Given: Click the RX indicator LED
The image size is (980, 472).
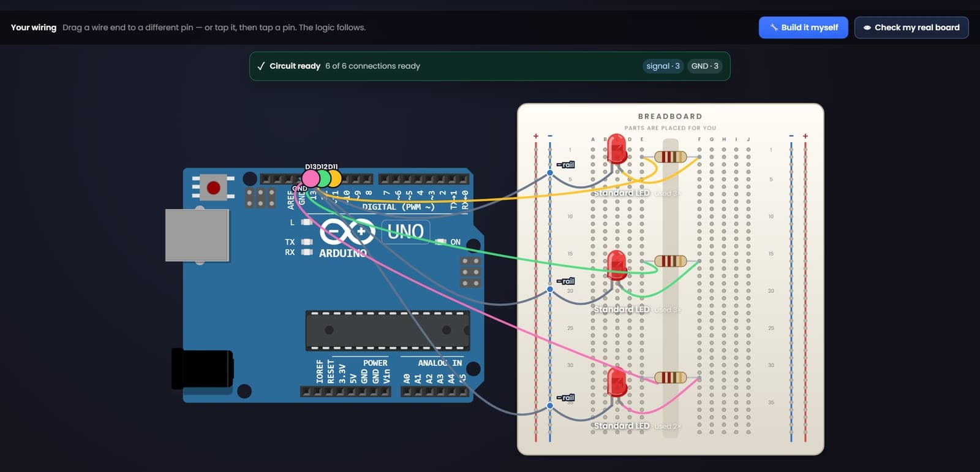Looking at the screenshot, I should coord(307,252).
